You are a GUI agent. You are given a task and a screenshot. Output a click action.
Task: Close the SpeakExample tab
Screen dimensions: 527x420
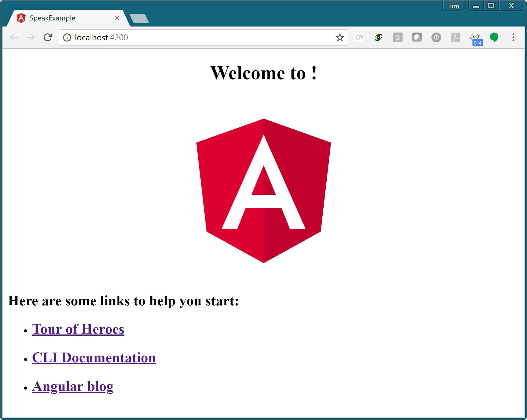click(x=117, y=18)
